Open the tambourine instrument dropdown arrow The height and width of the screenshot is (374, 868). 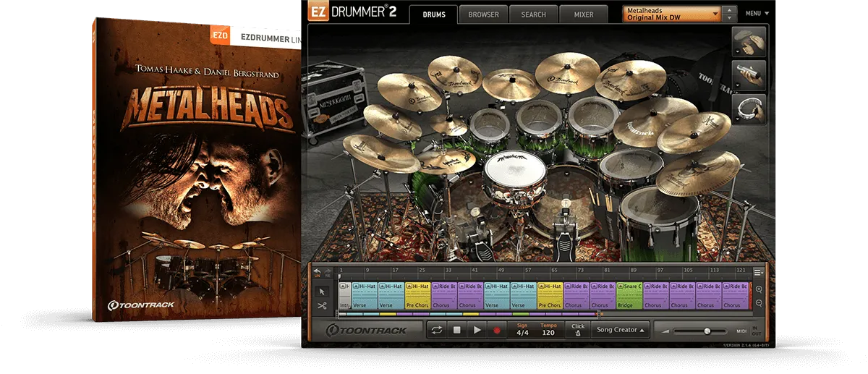736,119
